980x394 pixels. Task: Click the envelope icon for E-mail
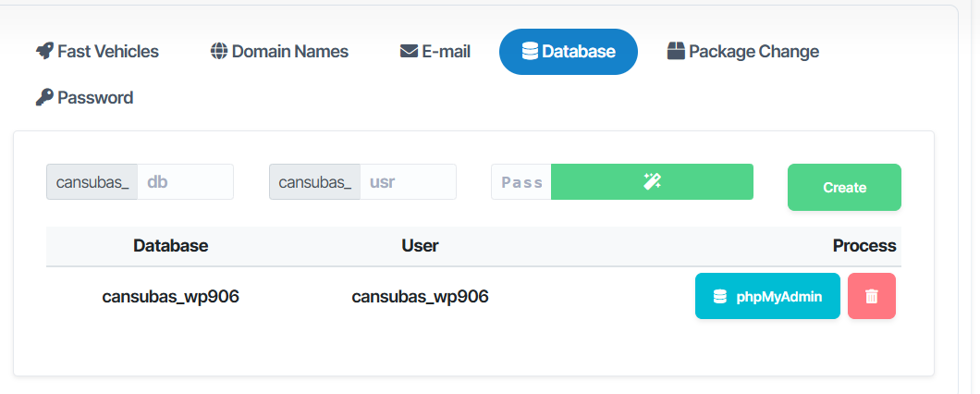409,52
